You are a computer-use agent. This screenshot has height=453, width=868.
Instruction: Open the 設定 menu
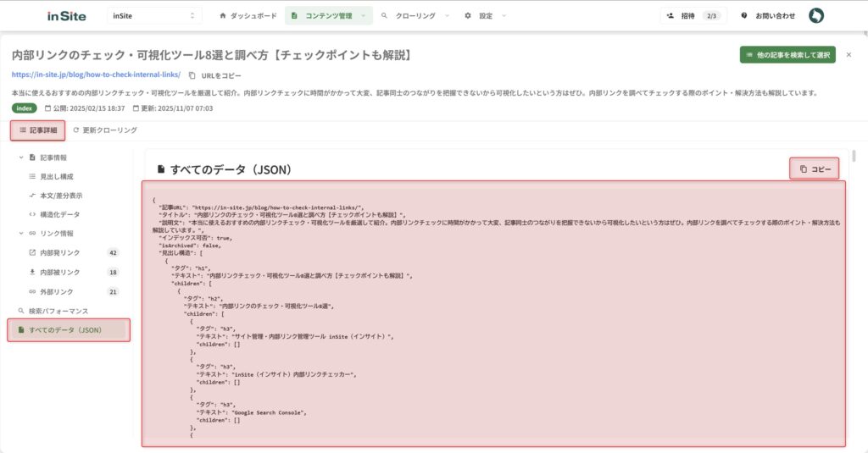click(x=486, y=16)
